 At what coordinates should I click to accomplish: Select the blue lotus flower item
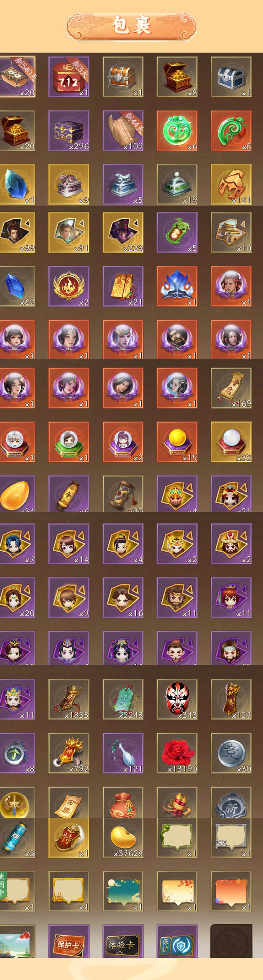(177, 287)
